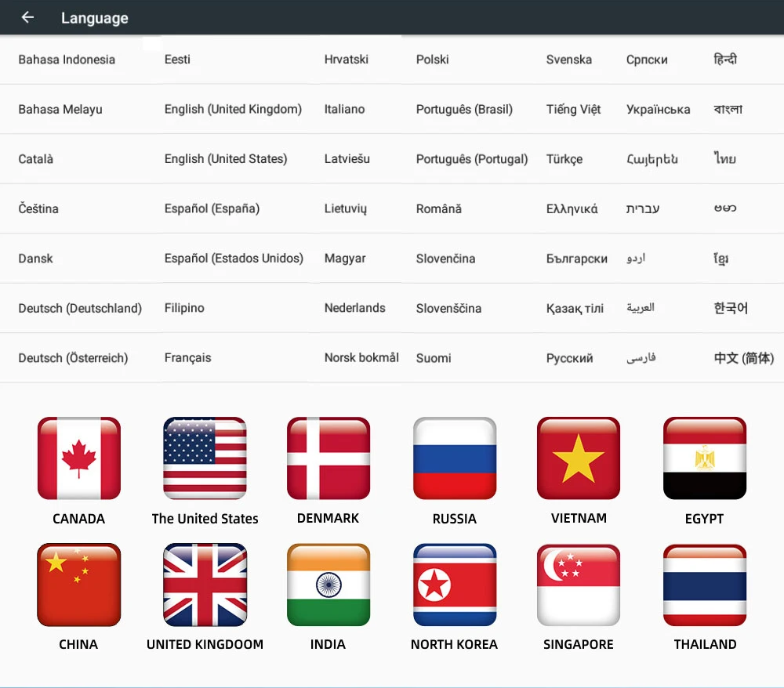Select Magyar language
784x688 pixels.
tap(345, 259)
